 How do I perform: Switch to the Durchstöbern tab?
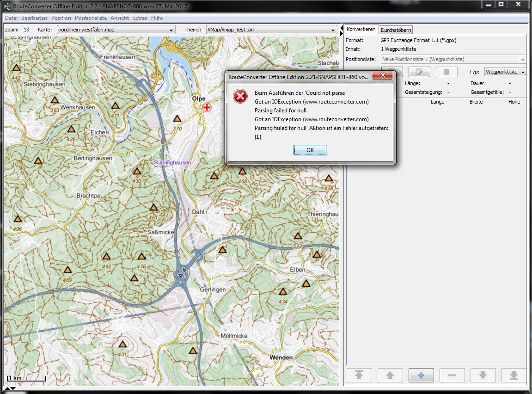396,30
